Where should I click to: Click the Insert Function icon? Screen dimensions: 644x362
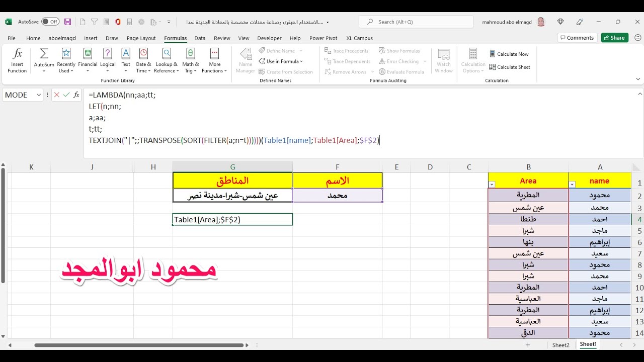[17, 61]
